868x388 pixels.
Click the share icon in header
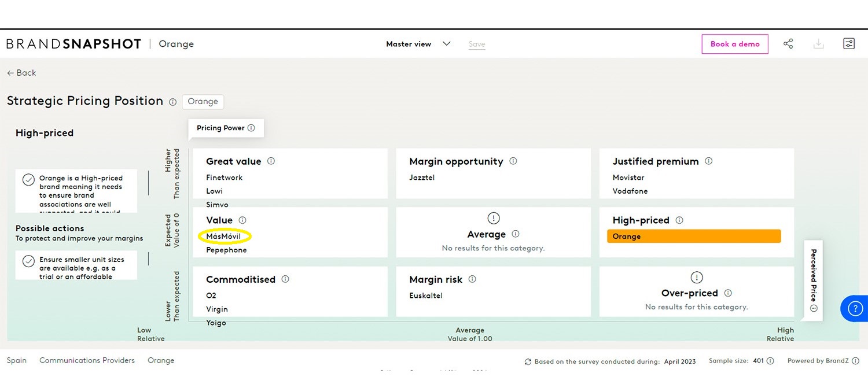click(788, 44)
